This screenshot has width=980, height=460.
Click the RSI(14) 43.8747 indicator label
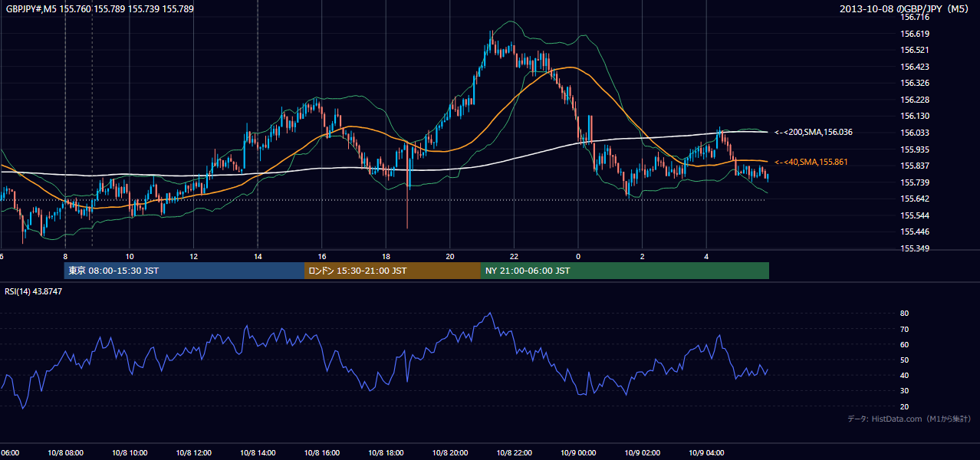point(34,291)
